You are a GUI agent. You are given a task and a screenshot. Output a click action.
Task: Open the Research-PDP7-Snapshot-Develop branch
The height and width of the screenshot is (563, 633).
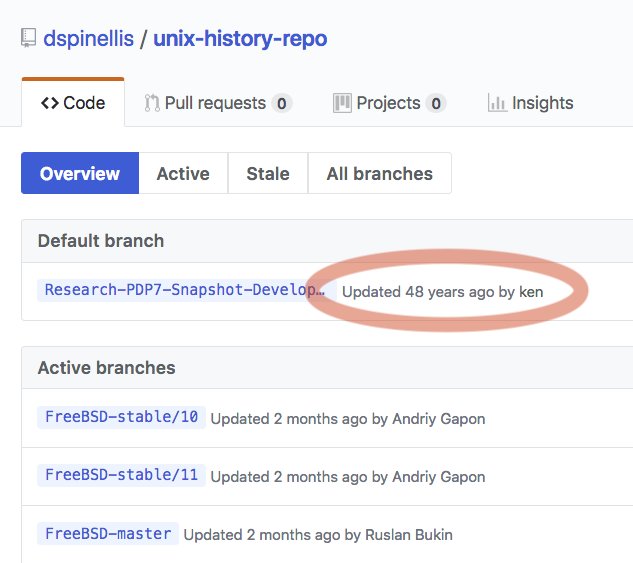[185, 290]
